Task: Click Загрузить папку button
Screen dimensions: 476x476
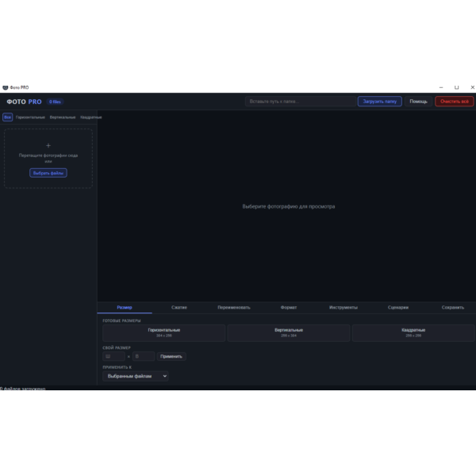Action: [x=380, y=102]
